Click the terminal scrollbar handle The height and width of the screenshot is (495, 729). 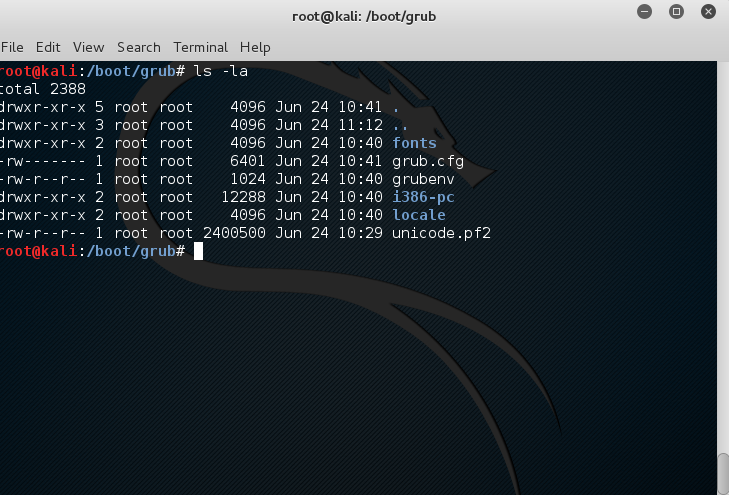(723, 474)
